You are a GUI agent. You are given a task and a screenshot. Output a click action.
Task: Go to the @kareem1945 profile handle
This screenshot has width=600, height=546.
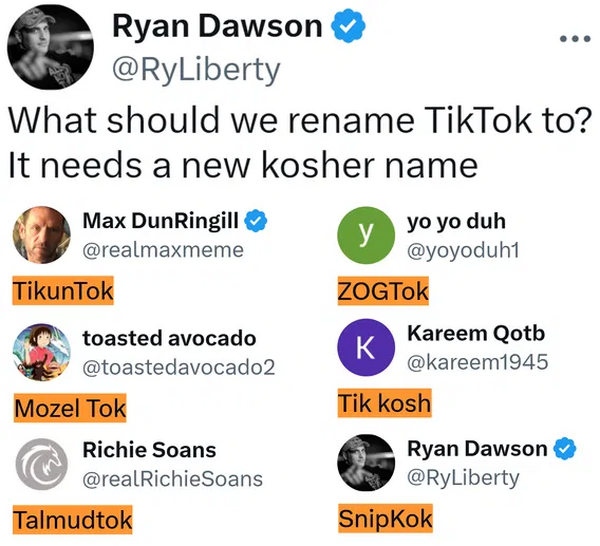pyautogui.click(x=478, y=361)
